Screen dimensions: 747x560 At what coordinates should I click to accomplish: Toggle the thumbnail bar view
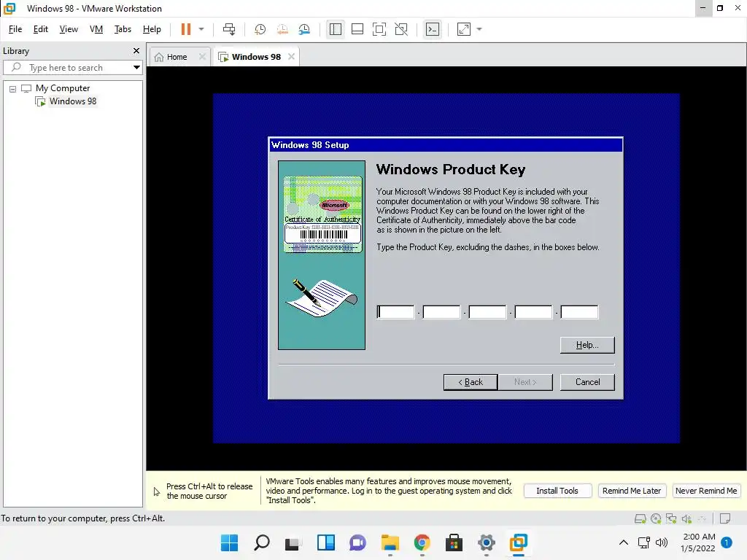(357, 29)
